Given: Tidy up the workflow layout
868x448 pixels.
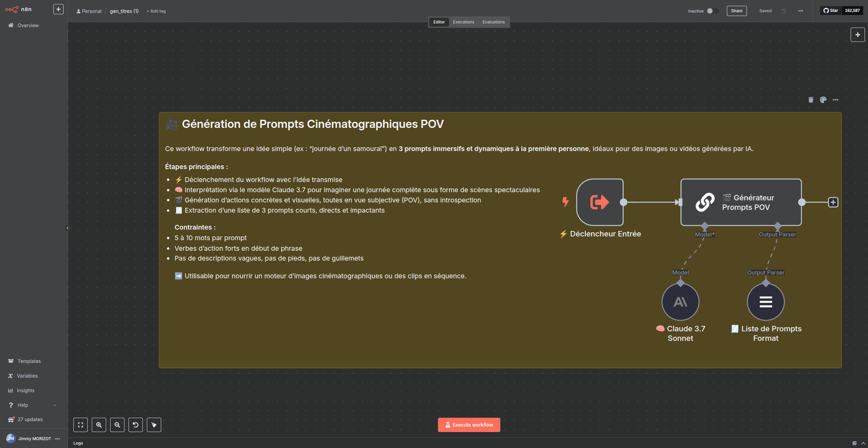Looking at the screenshot, I should click(x=154, y=425).
